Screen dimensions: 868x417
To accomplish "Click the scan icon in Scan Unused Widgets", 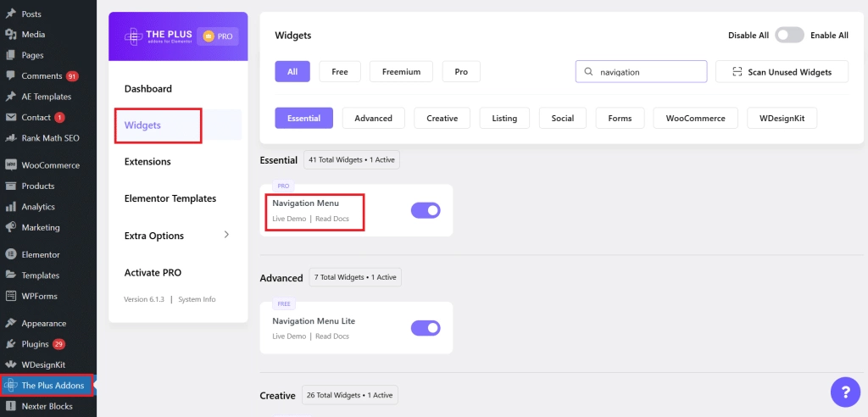I will (x=737, y=72).
